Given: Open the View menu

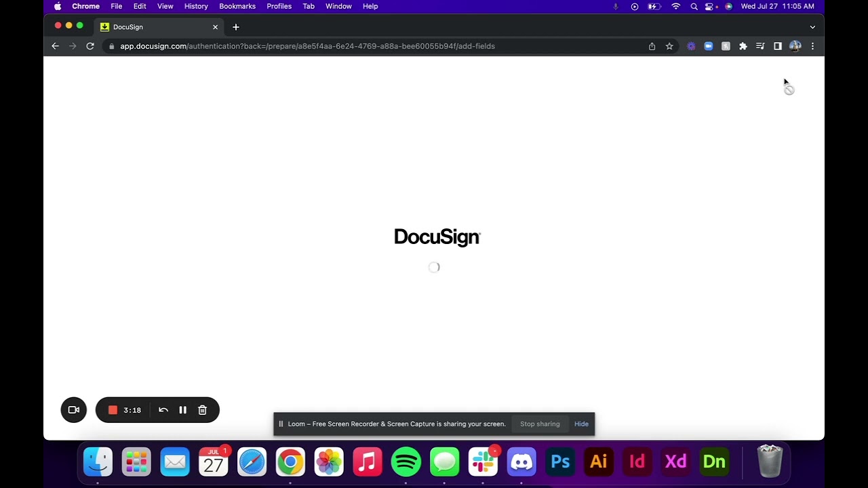Looking at the screenshot, I should [x=165, y=6].
